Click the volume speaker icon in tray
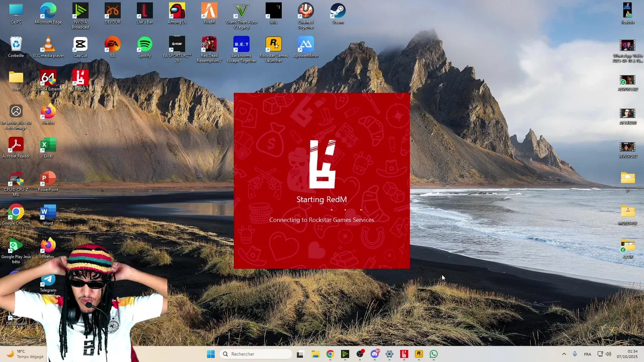 click(608, 354)
